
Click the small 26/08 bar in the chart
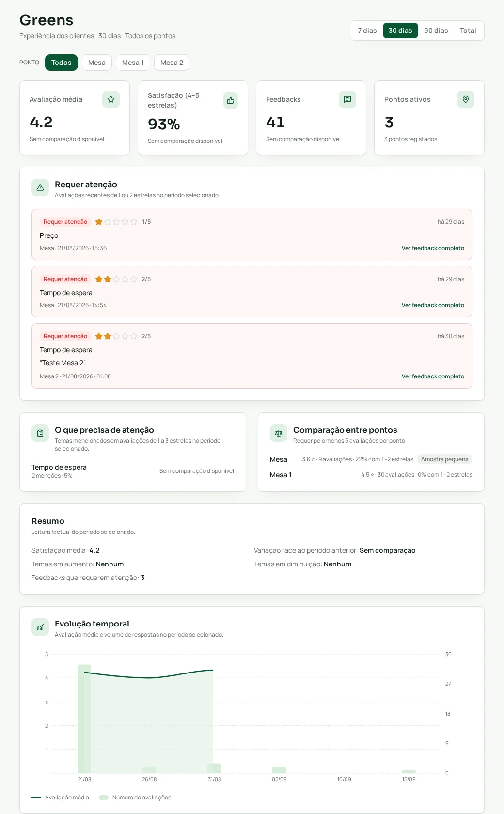coord(149,770)
